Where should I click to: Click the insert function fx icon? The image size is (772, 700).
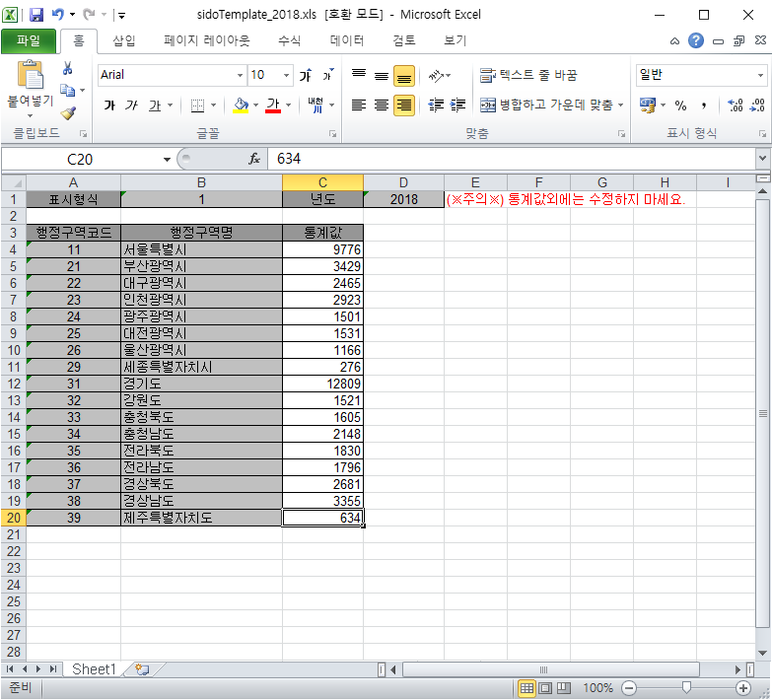253,159
